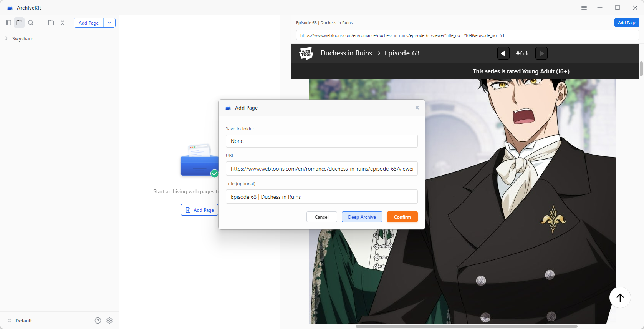This screenshot has height=329, width=644.
Task: Minimize the ArchiveKit window
Action: (x=600, y=8)
